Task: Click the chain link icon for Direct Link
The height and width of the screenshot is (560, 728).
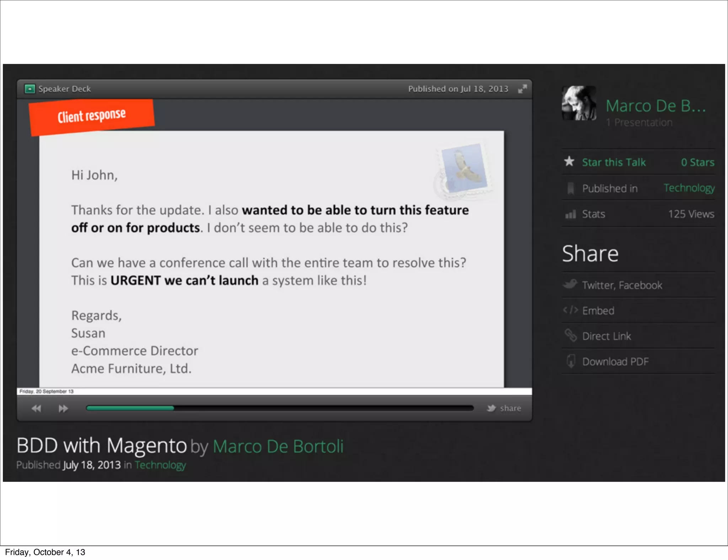Action: coord(571,335)
